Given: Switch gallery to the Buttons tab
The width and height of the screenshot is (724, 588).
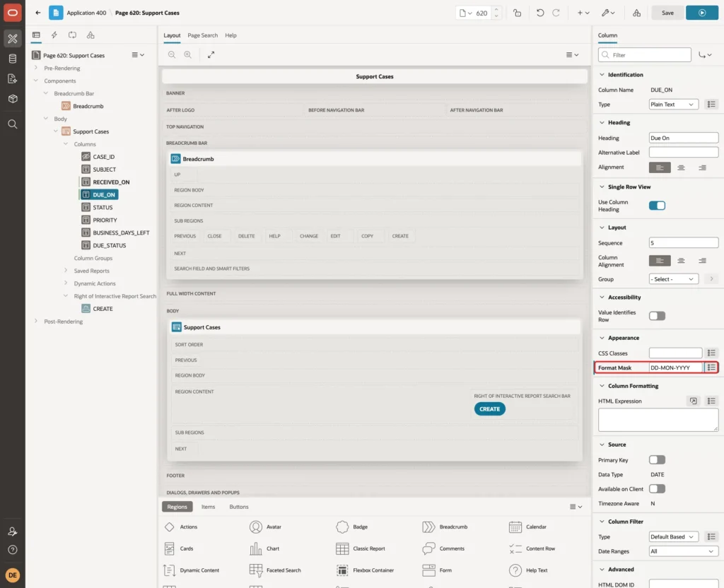Looking at the screenshot, I should point(239,507).
